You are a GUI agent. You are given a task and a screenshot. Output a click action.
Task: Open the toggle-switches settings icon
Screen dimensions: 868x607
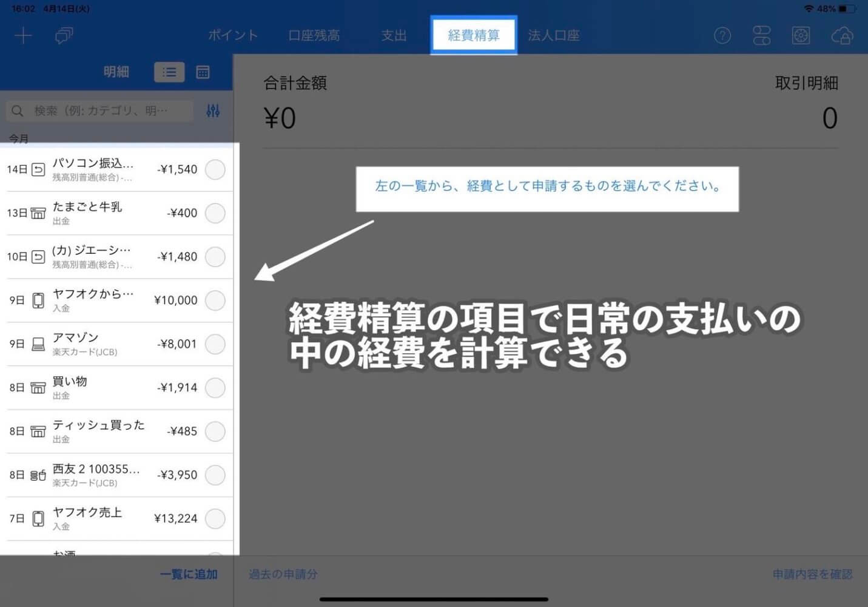[761, 36]
